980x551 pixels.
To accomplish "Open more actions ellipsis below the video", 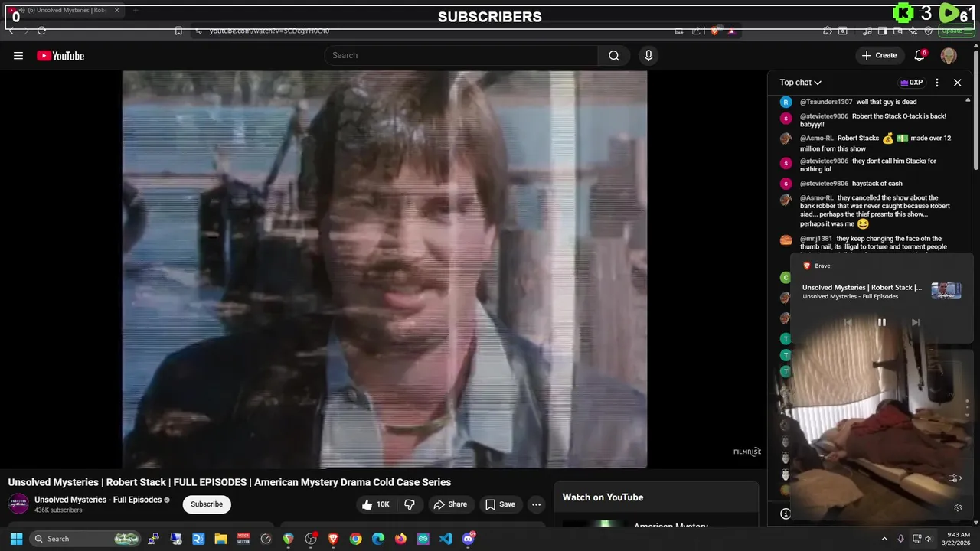I will (536, 504).
